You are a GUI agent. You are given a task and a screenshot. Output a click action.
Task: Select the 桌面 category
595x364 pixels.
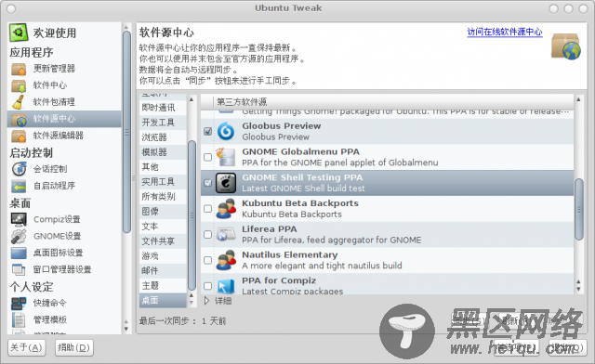[x=163, y=300]
